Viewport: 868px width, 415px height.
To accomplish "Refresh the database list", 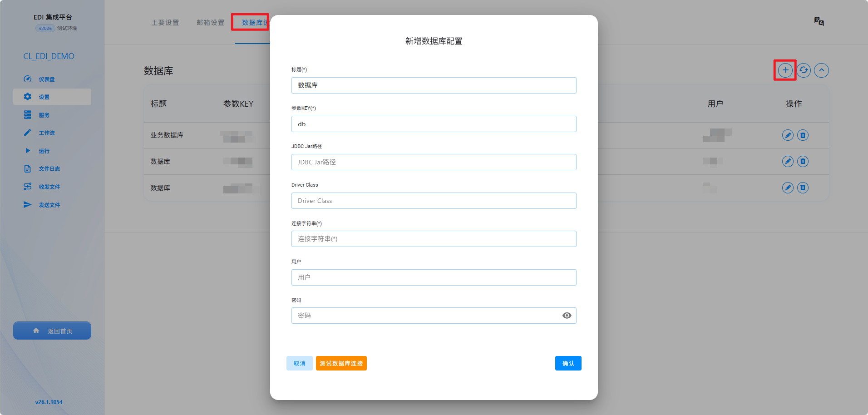I will point(804,70).
